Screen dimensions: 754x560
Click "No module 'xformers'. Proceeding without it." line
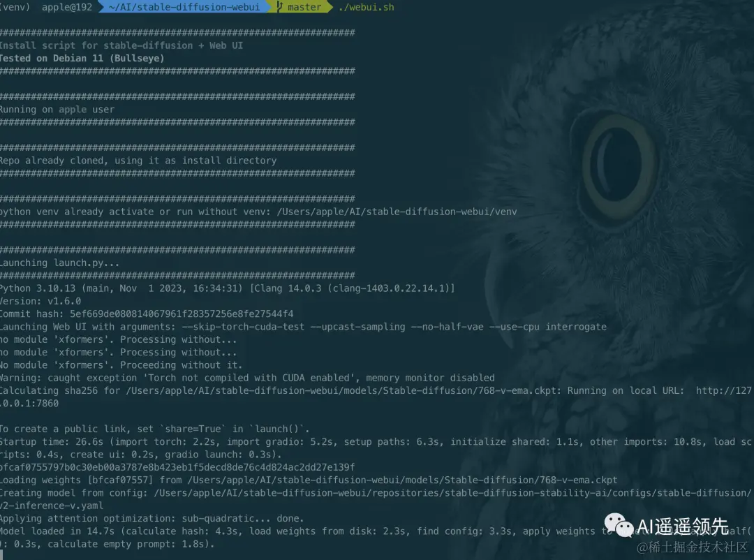(x=121, y=365)
